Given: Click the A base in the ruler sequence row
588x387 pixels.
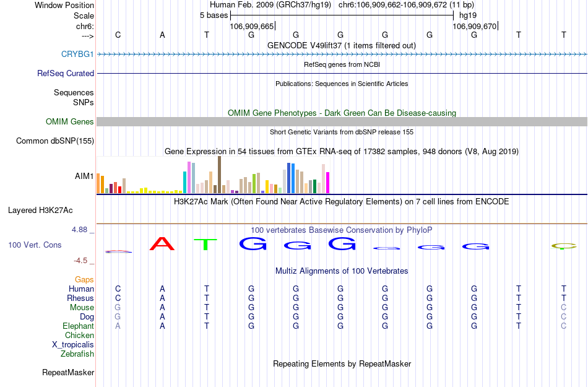Looking at the screenshot, I should pos(162,35).
